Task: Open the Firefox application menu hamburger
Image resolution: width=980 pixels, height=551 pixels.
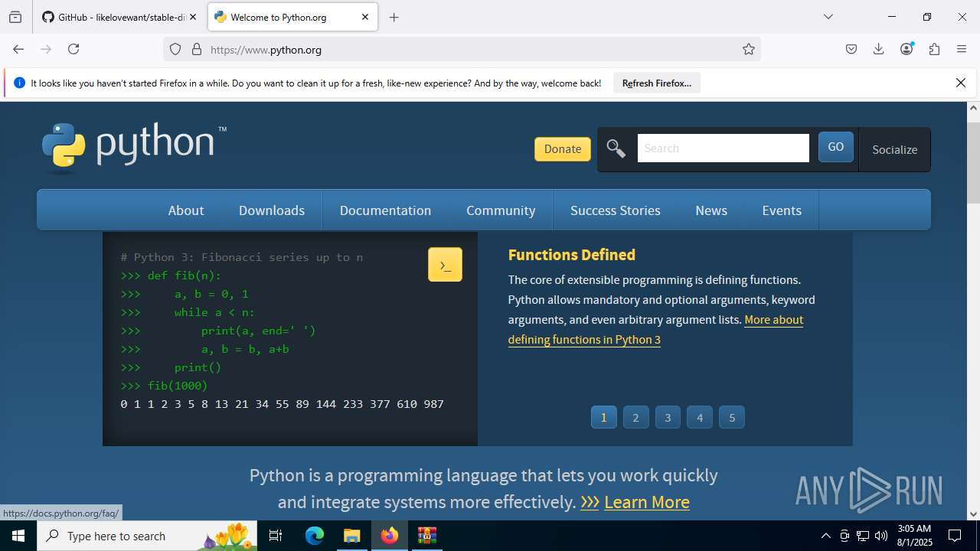Action: pyautogui.click(x=962, y=49)
